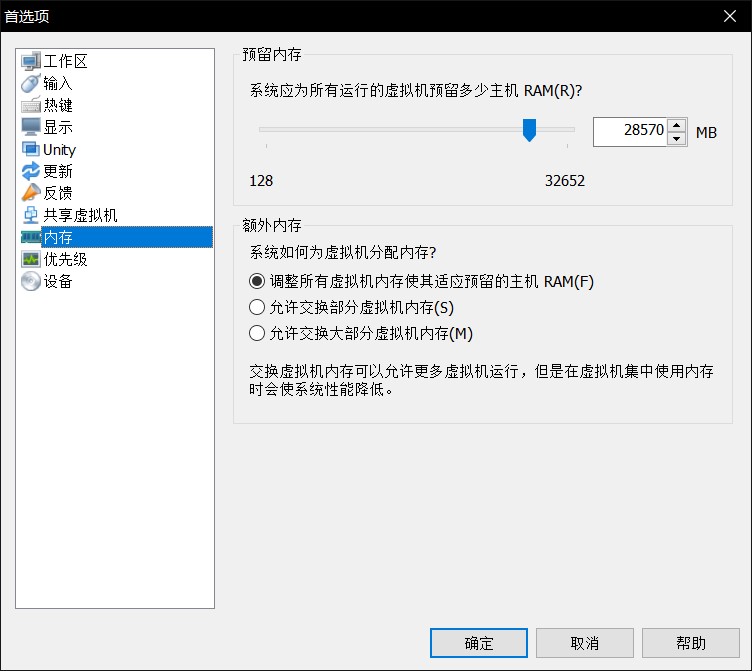Viewport: 752px width, 671px height.
Task: Click the 预留内存 group heading
Action: pos(271,54)
